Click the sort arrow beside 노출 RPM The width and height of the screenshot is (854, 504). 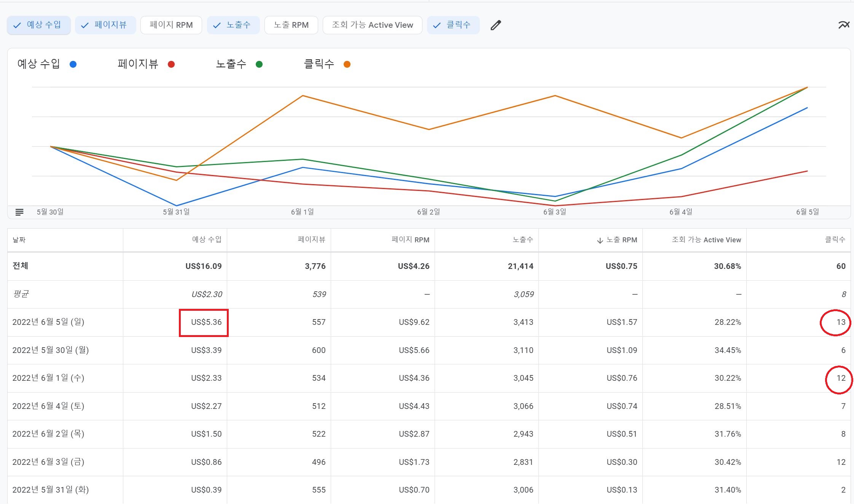coord(600,240)
